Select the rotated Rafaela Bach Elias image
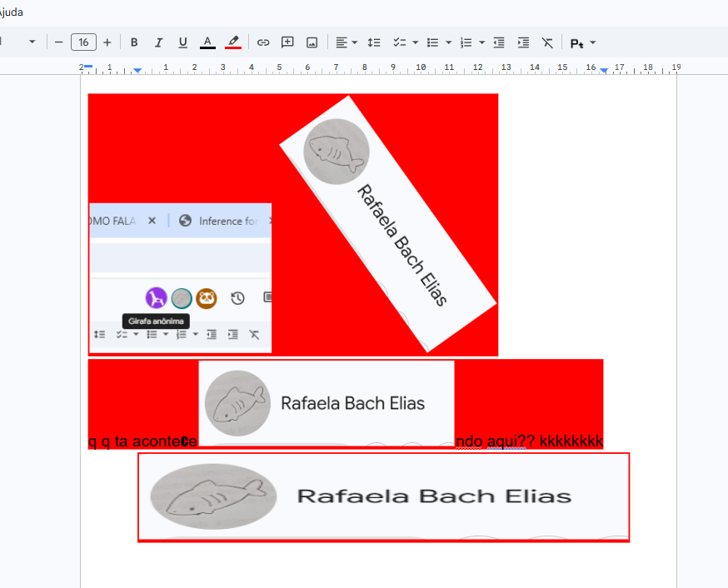 pyautogui.click(x=387, y=223)
